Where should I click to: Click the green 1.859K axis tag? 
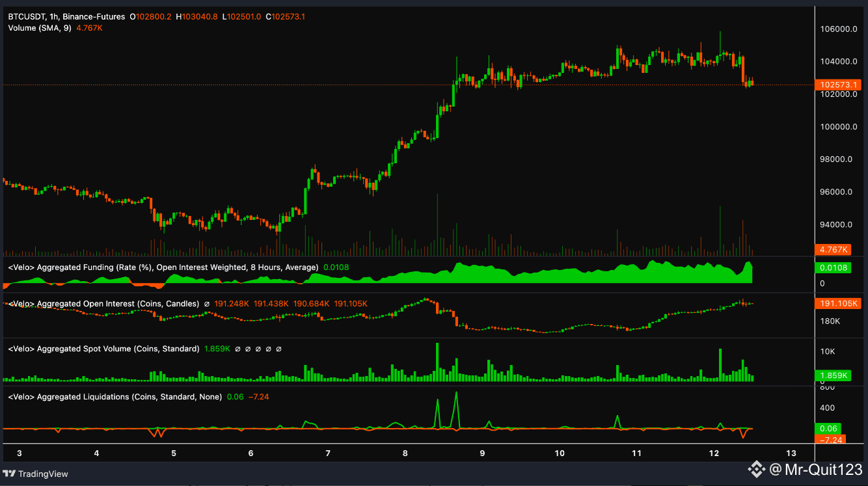834,375
